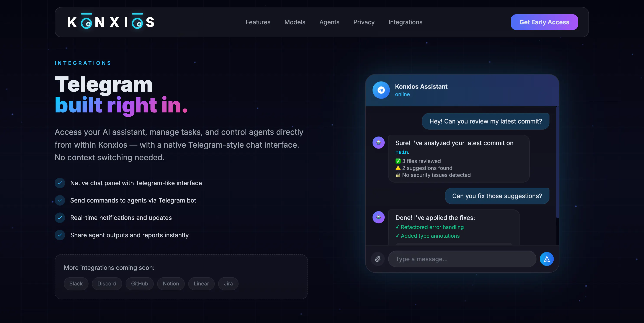Click checkmark icon beside Share agent outputs

(60, 235)
